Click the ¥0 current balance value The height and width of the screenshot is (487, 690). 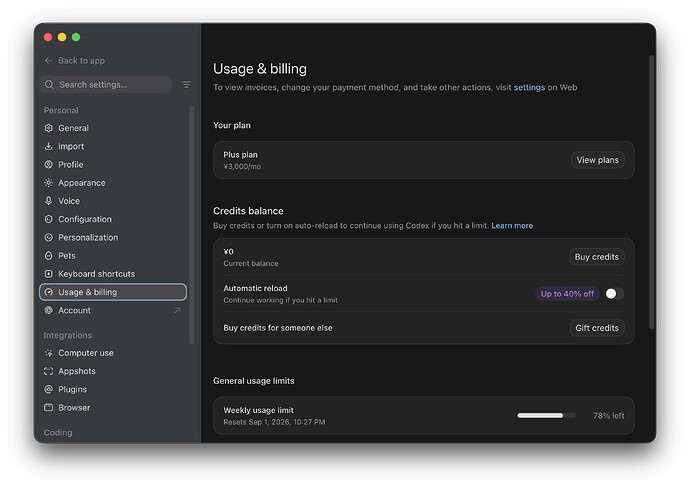(228, 252)
